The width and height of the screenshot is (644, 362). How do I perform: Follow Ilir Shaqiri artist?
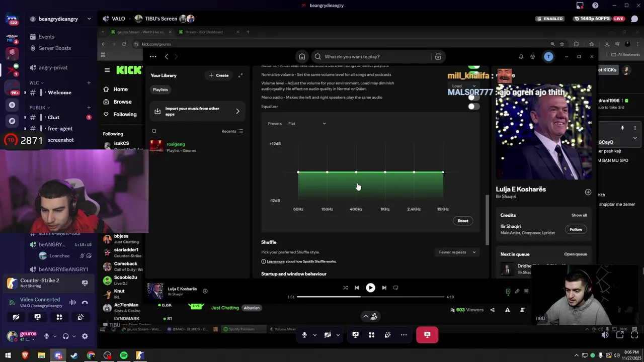(576, 229)
